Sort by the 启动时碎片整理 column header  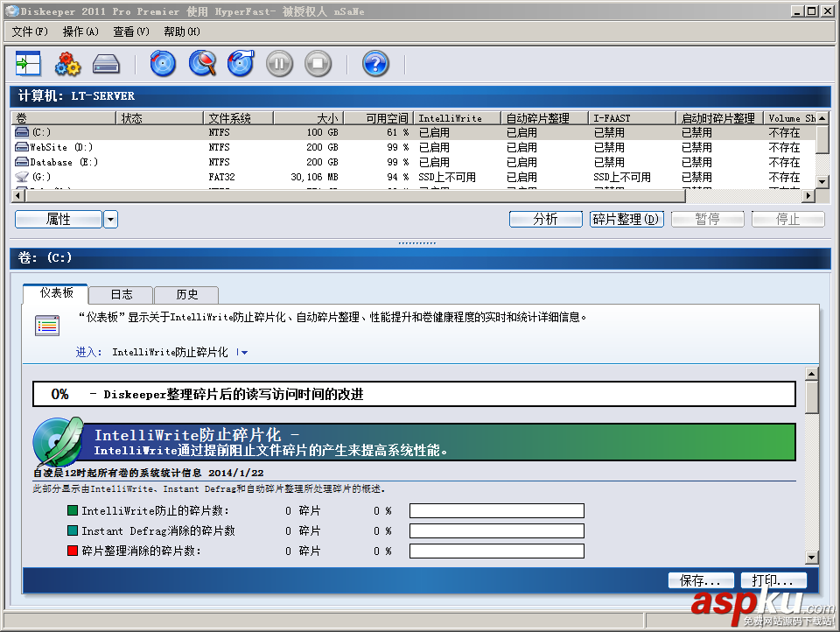[x=719, y=118]
